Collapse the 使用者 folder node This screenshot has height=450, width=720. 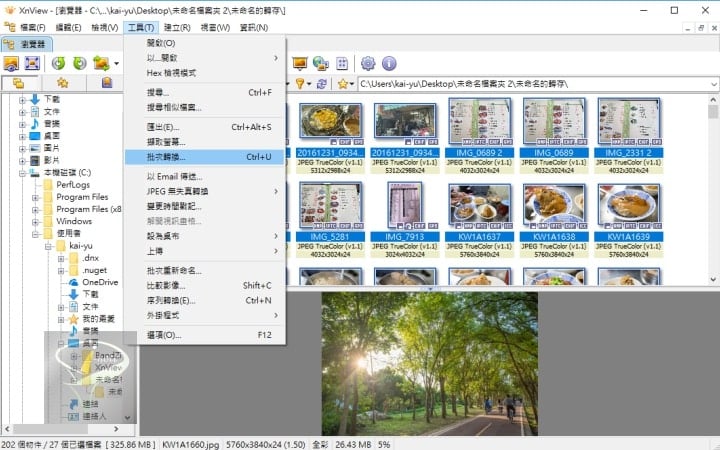pos(35,234)
